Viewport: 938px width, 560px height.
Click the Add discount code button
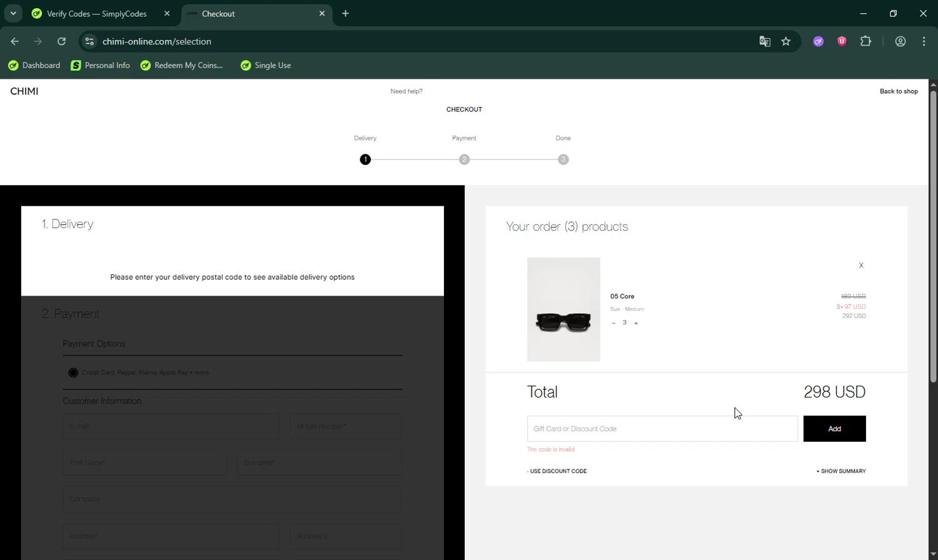(834, 429)
